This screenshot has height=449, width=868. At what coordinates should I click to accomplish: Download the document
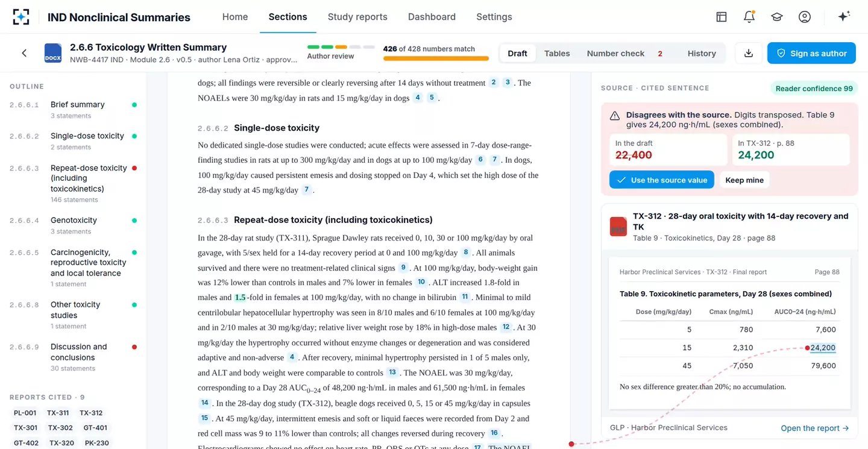pos(749,53)
